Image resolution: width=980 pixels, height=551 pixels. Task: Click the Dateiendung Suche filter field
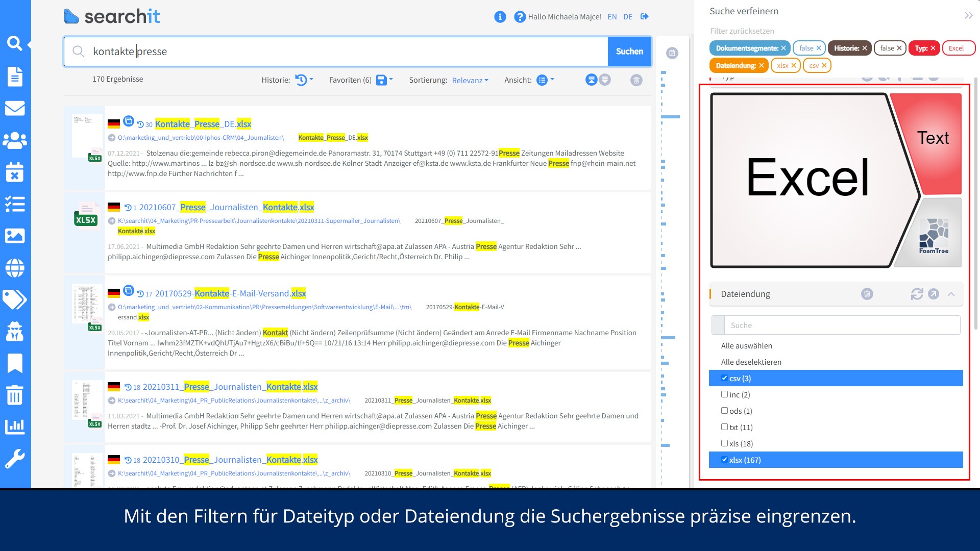(x=836, y=325)
